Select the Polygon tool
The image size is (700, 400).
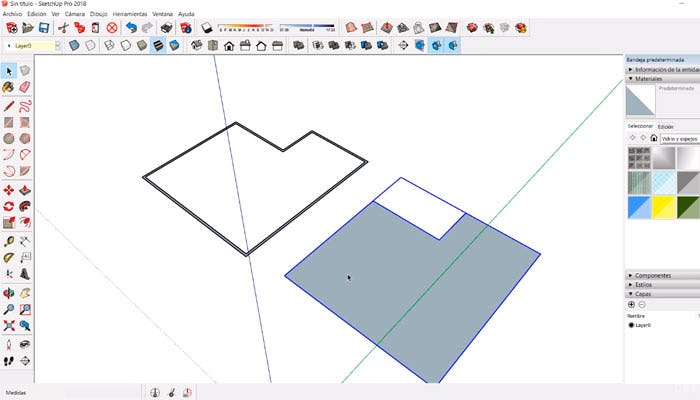[x=25, y=138]
